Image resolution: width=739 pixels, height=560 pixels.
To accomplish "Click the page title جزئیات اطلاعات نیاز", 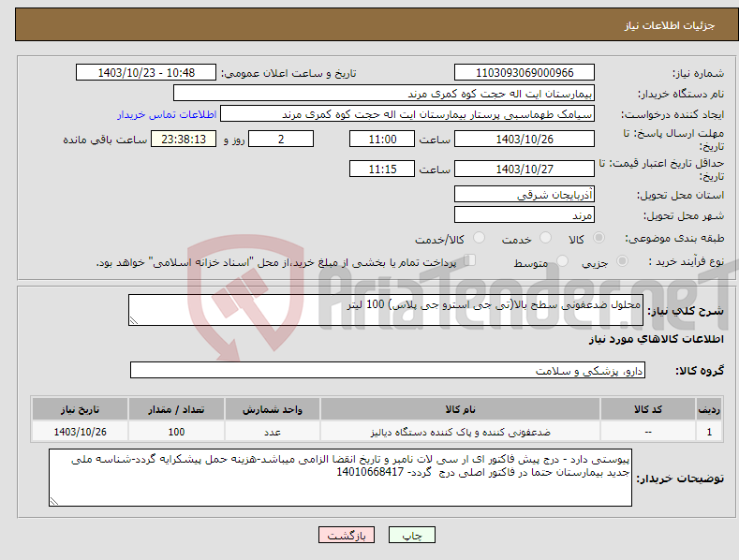I will pyautogui.click(x=670, y=25).
